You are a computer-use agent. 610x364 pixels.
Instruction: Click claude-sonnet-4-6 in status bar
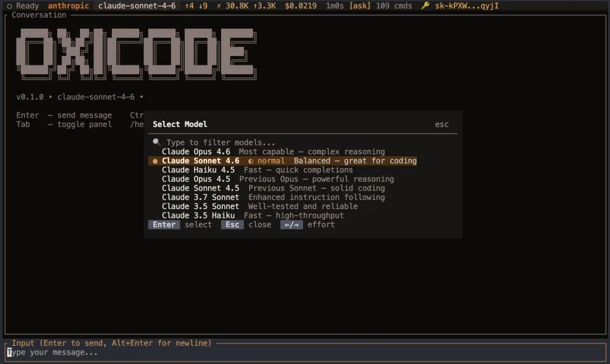(x=137, y=6)
